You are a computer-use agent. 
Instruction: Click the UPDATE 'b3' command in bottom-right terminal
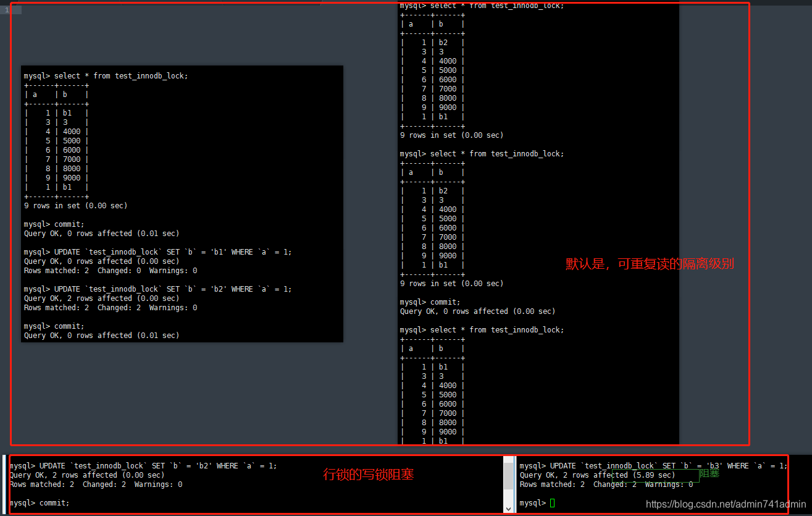(x=653, y=466)
